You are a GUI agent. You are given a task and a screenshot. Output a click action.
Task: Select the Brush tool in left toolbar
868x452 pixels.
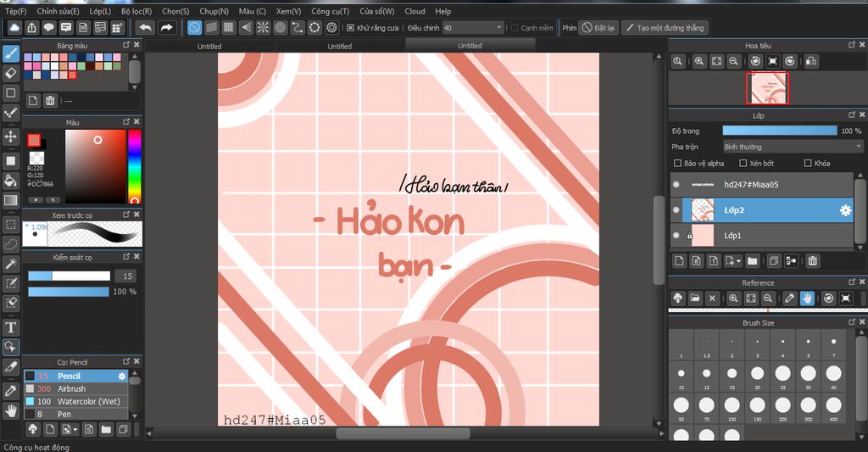click(x=10, y=53)
